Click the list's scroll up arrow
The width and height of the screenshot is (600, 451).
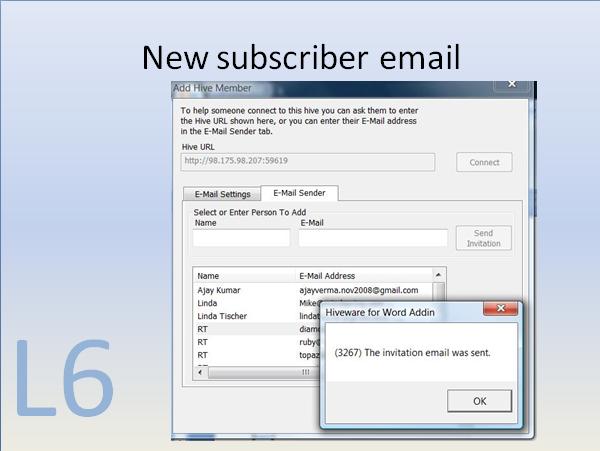click(x=439, y=275)
